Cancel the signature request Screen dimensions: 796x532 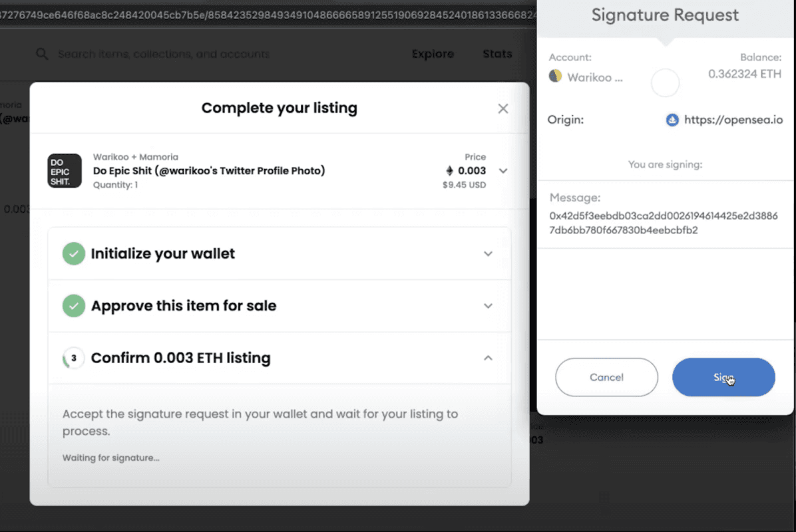point(606,377)
